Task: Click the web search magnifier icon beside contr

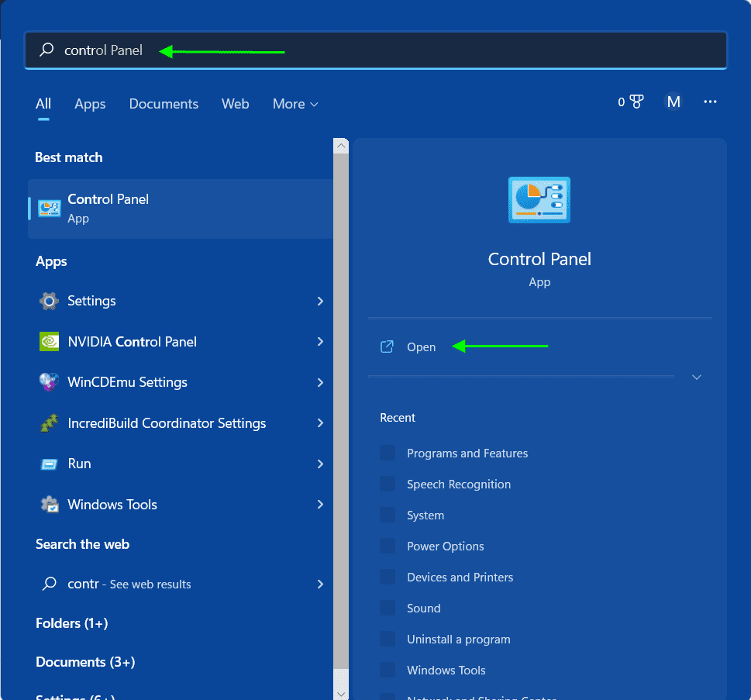Action: point(50,584)
